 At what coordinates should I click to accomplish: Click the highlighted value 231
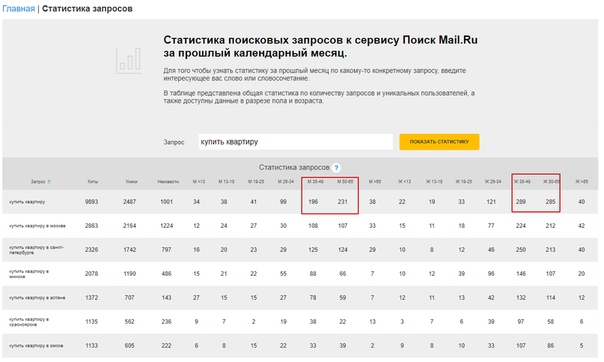(x=342, y=202)
